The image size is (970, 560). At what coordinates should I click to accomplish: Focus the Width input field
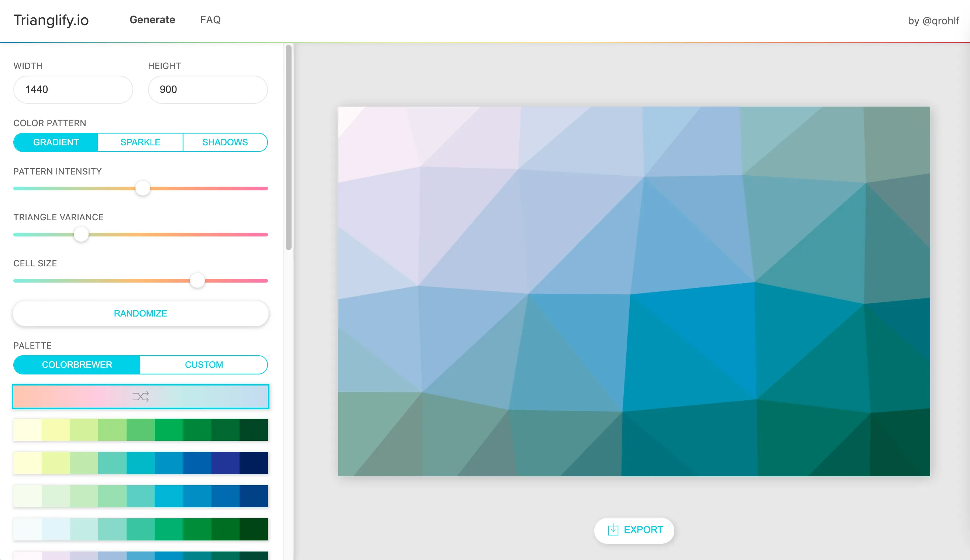(73, 90)
